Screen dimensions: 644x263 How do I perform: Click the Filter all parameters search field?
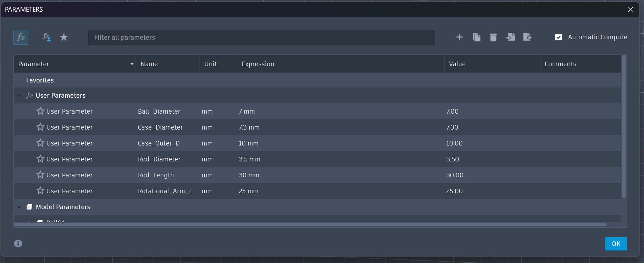[x=261, y=38]
